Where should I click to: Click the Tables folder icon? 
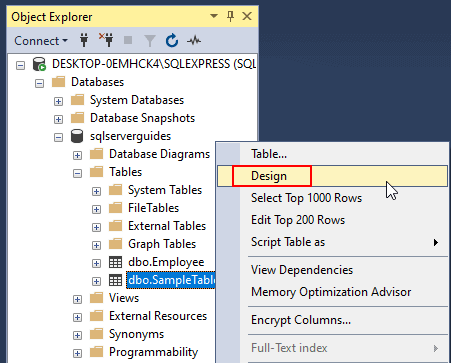pos(96,172)
